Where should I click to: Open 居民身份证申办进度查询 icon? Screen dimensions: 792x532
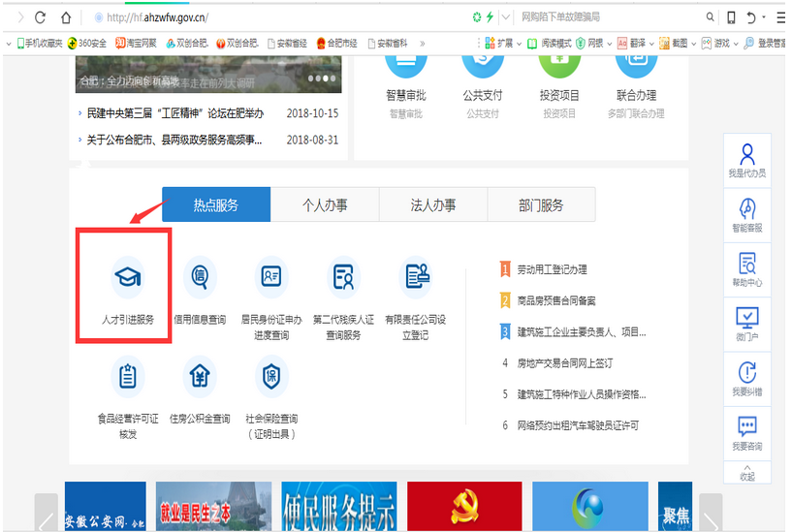tap(271, 277)
